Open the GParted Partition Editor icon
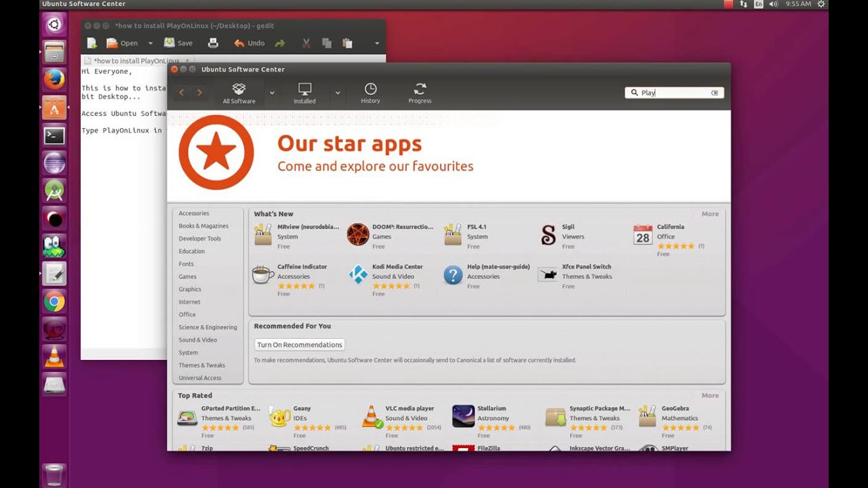Screen dimensions: 868x488 pos(187,417)
